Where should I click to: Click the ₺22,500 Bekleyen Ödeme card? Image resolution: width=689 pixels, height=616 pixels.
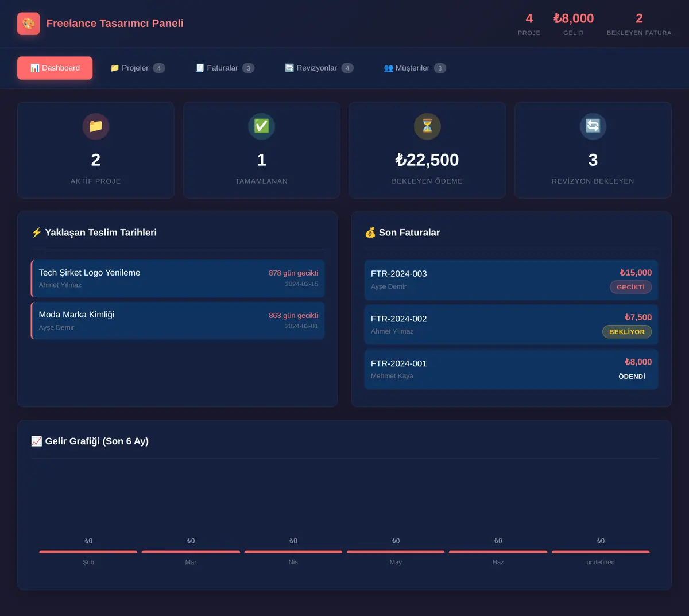click(427, 150)
